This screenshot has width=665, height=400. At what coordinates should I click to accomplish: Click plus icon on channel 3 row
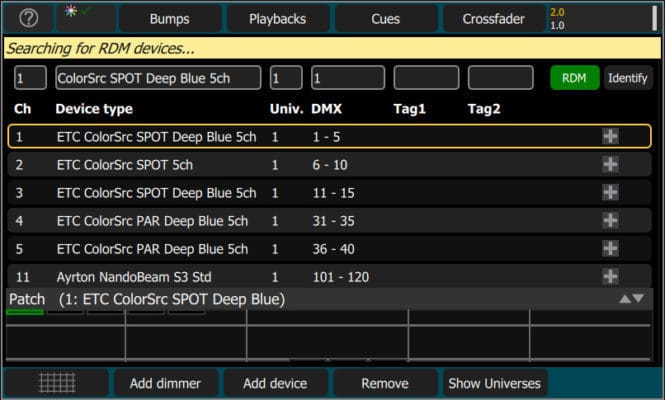point(610,193)
